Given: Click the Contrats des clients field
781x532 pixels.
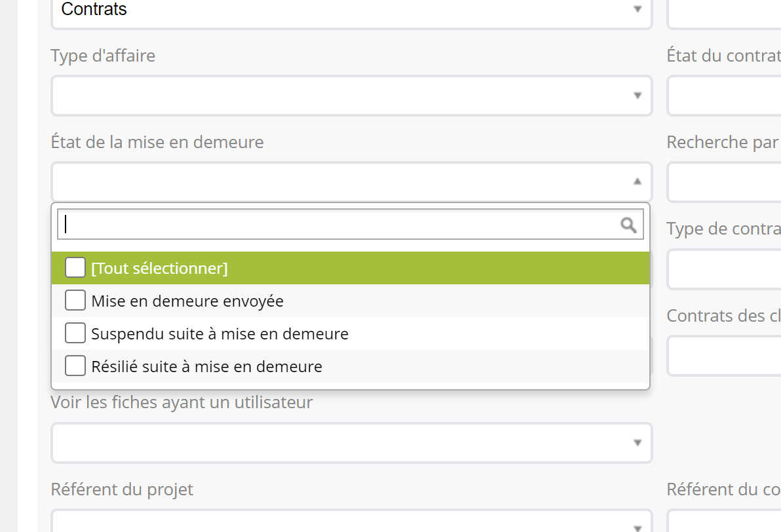Looking at the screenshot, I should point(724,356).
